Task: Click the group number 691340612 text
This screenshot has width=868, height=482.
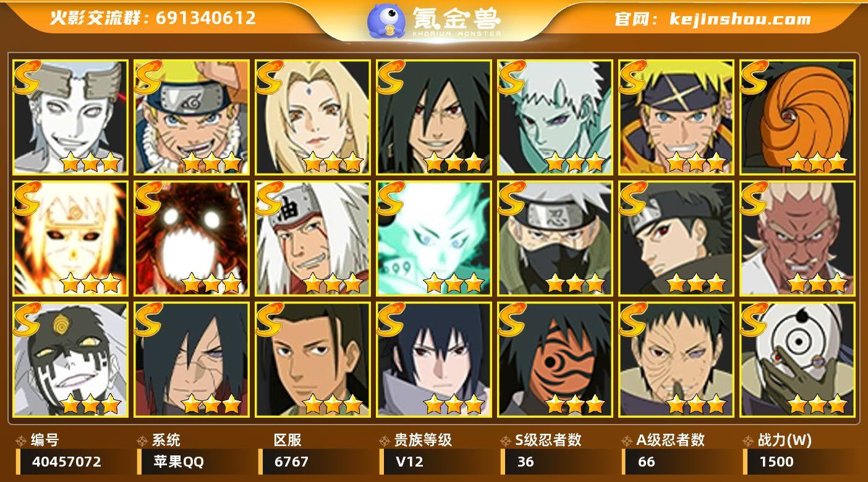Action: [206, 18]
